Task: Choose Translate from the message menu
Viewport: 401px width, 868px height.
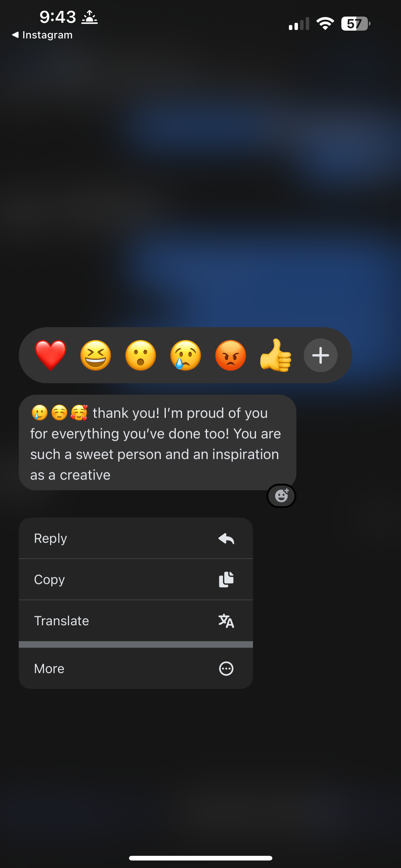Action: (x=136, y=620)
